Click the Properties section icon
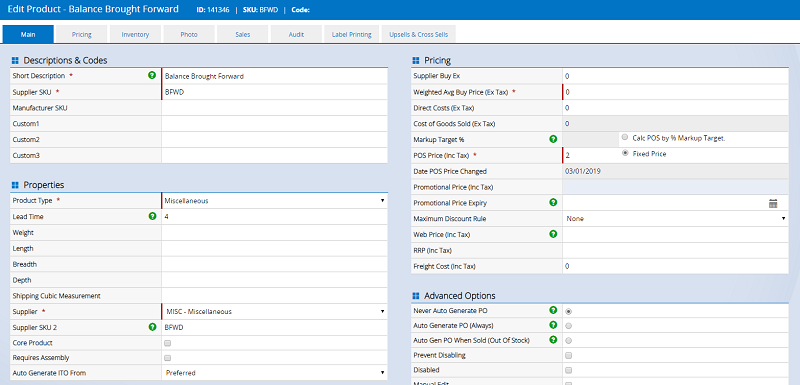 [x=15, y=185]
